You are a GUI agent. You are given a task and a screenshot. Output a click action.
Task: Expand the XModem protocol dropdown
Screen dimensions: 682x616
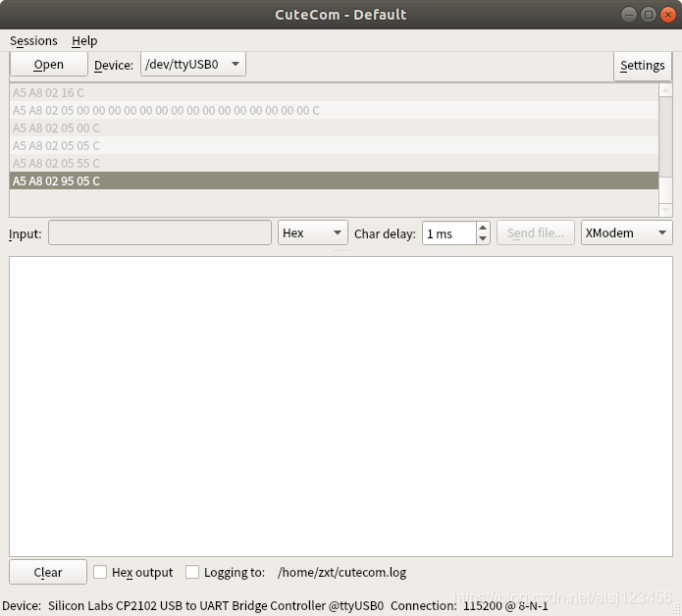click(x=626, y=233)
